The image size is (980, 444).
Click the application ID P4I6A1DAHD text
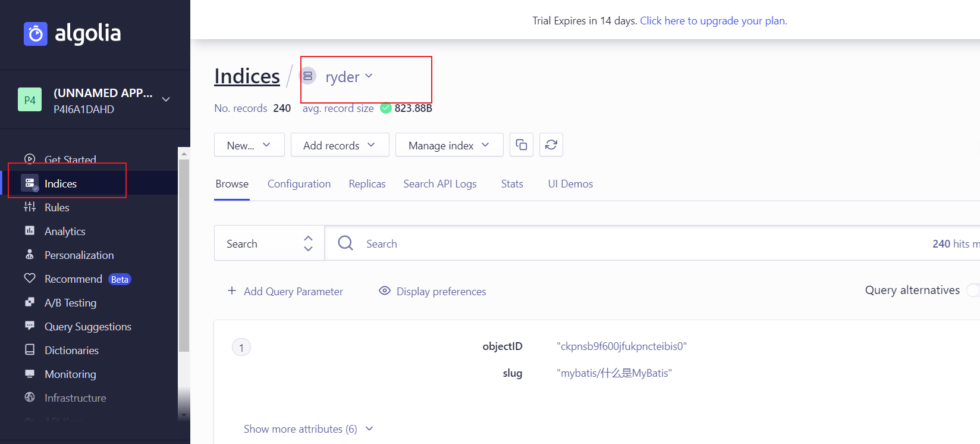click(x=84, y=110)
